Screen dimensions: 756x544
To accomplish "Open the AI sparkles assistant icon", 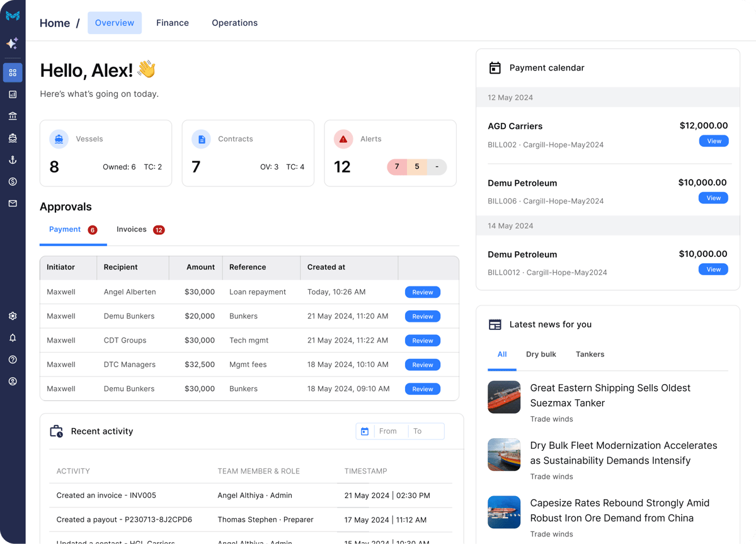I will (13, 43).
